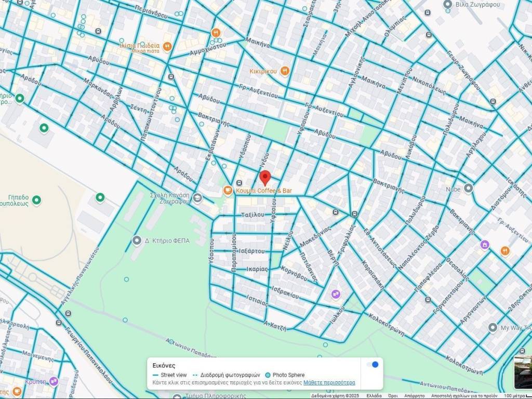The width and height of the screenshot is (532, 399).
Task: Open the Βίλα Ζωγράφου landmark pin
Action: [448, 5]
